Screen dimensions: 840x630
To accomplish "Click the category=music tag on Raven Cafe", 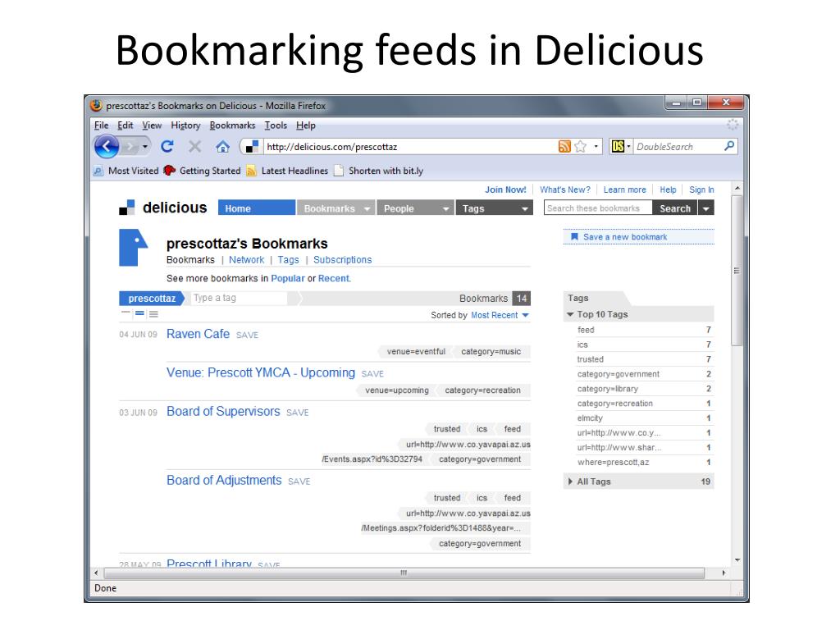I will pyautogui.click(x=491, y=351).
